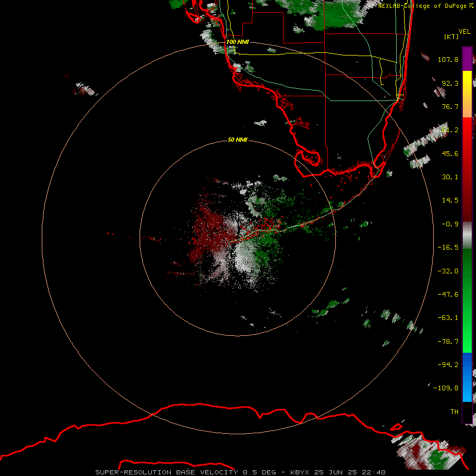This screenshot has width=476, height=476.
Task: Select the -0.9 legend value
Action: click(450, 224)
